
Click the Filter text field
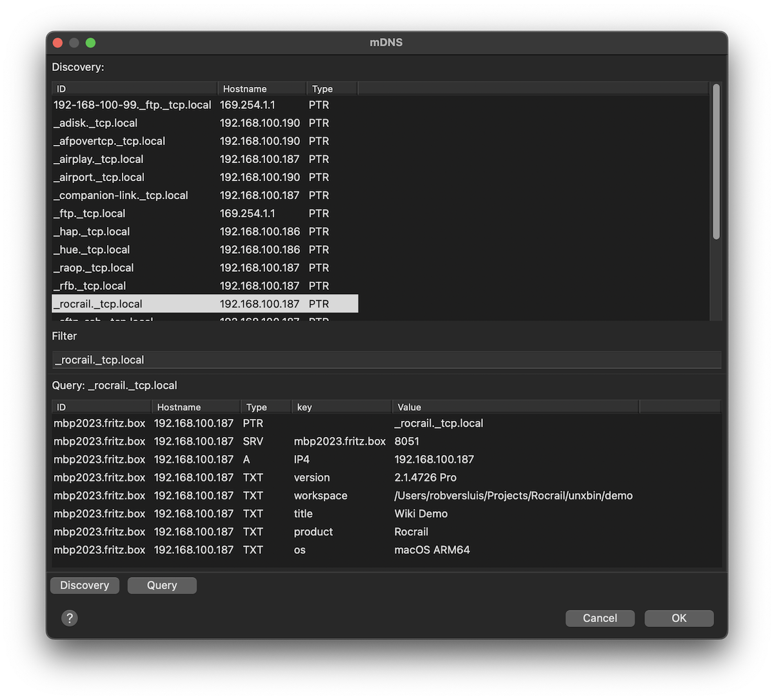(386, 360)
